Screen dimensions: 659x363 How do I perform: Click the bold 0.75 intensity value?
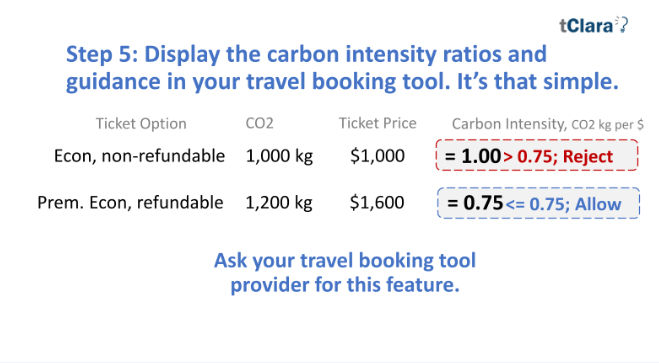click(x=483, y=203)
